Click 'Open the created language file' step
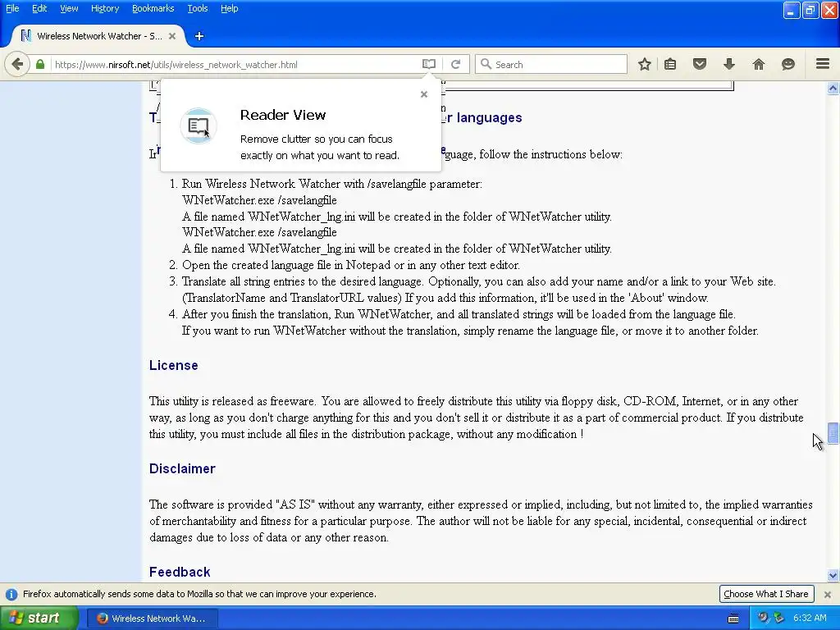Image resolution: width=840 pixels, height=630 pixels. pyautogui.click(x=351, y=265)
